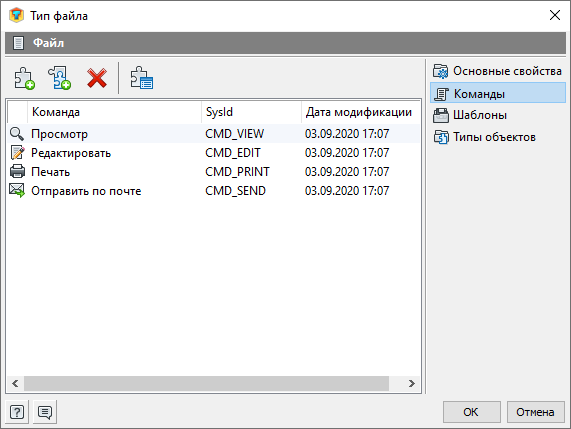This screenshot has width=571, height=429.
Task: Click the add command group icon
Action: point(60,78)
